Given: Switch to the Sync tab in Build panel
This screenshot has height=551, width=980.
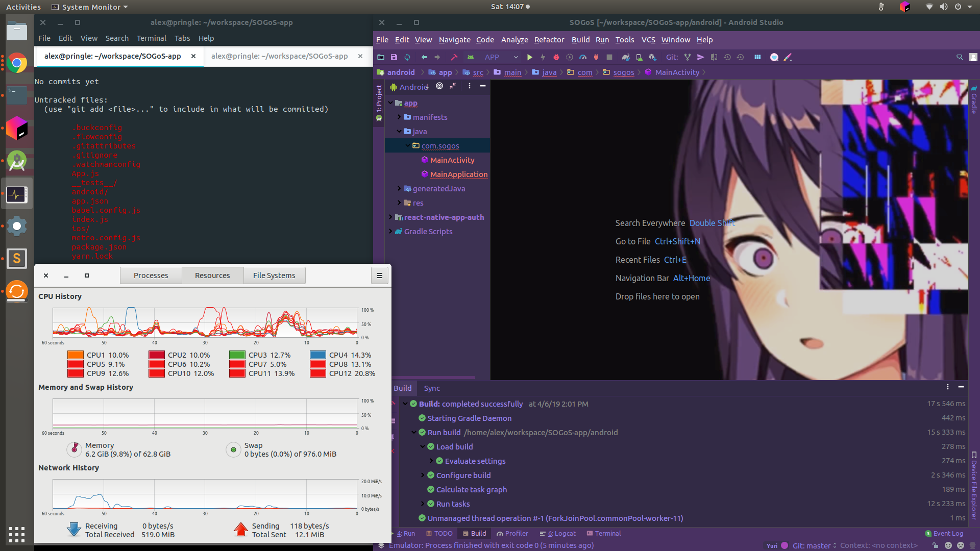Looking at the screenshot, I should pos(432,388).
